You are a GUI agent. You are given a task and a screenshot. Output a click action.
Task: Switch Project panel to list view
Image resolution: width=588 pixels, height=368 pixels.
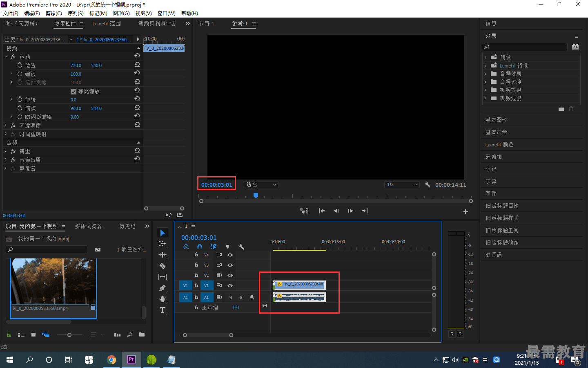(21, 335)
